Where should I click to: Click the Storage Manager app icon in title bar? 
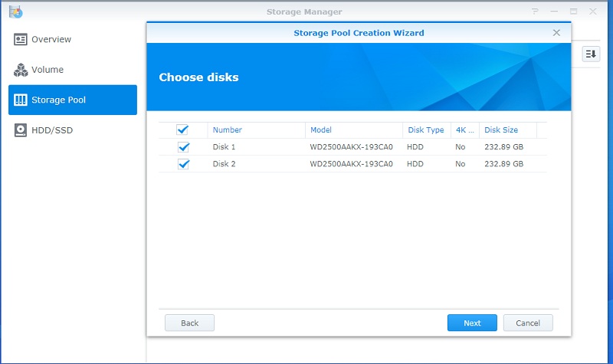coord(15,11)
